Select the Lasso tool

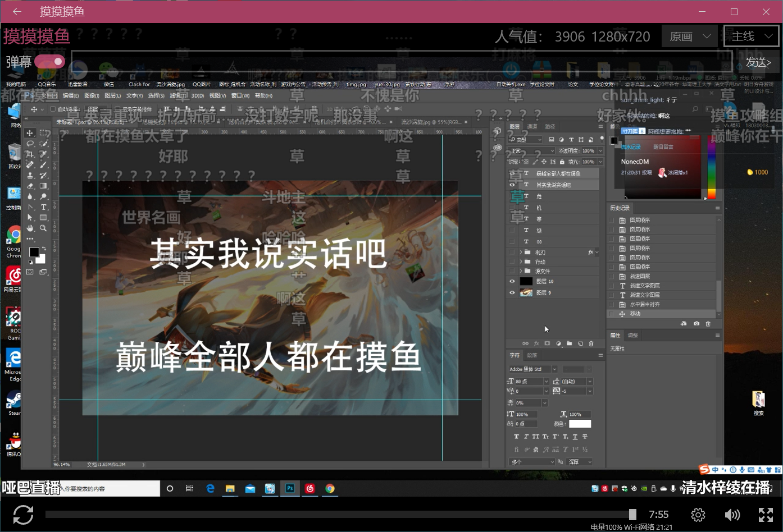(x=30, y=144)
